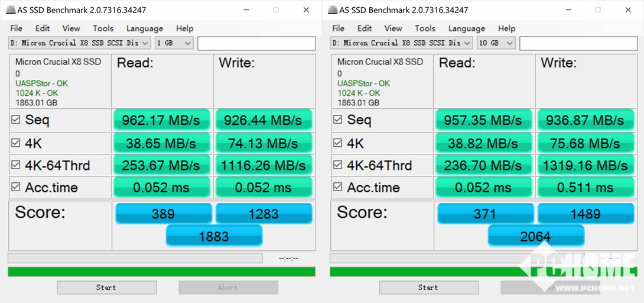Open the 10 GB test size dropdown
This screenshot has width=644, height=303.
(496, 43)
